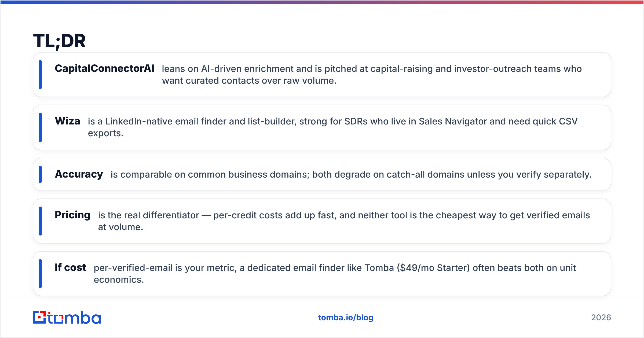This screenshot has width=644, height=338.
Task: Click the gradient strip at the top
Action: (x=322, y=2)
